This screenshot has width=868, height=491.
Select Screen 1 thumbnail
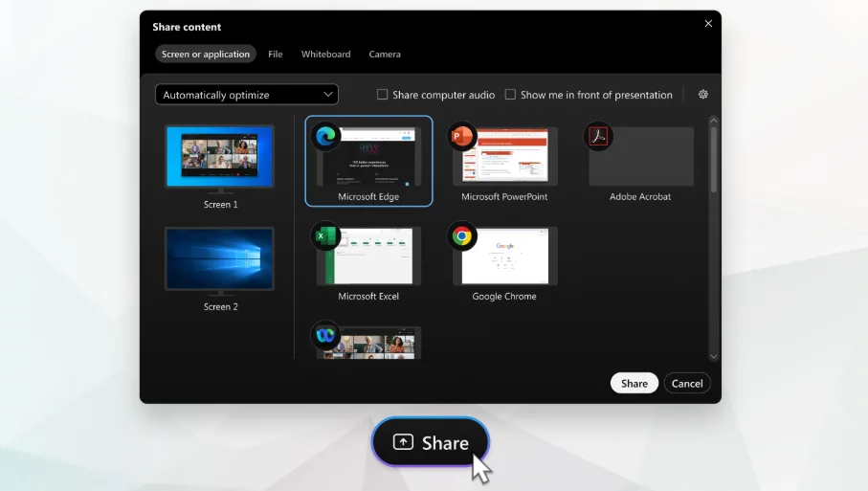click(220, 158)
